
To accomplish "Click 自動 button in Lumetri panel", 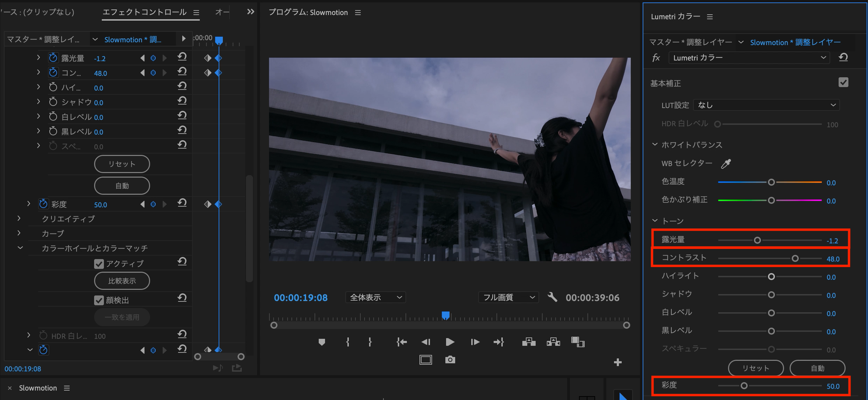I will coord(817,368).
